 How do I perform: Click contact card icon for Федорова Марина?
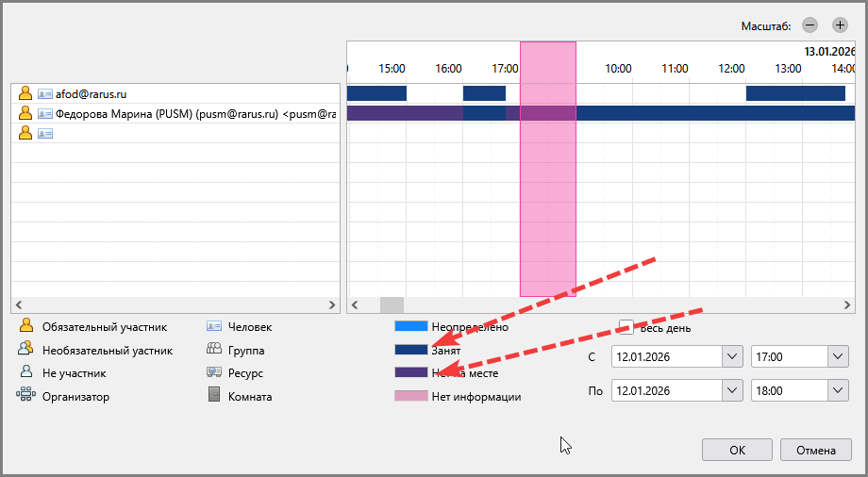pyautogui.click(x=45, y=114)
